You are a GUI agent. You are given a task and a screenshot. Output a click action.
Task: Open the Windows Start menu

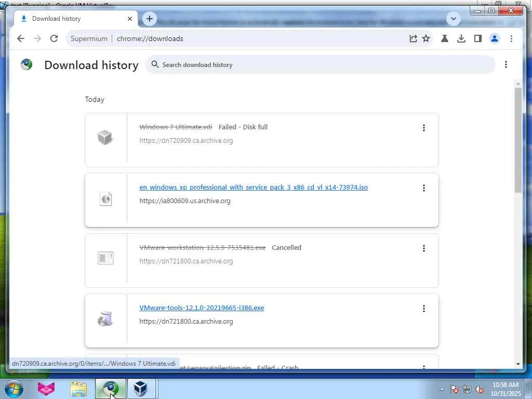click(14, 389)
